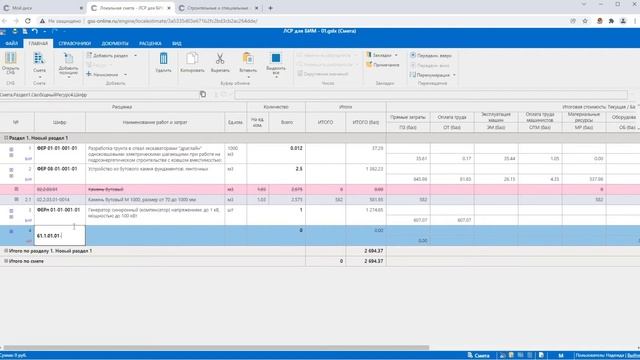Screen dimensions: 640x360
Task: Open the ФАЙЛ ribbon tab
Action: point(11,43)
